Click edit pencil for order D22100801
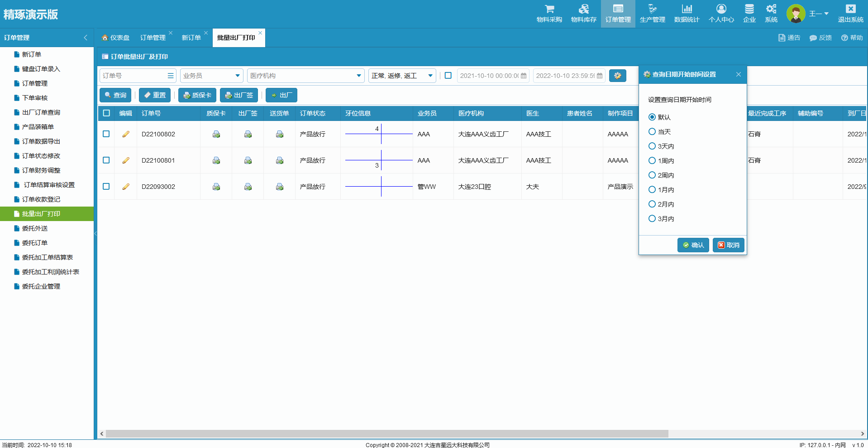The width and height of the screenshot is (868, 448). pyautogui.click(x=126, y=160)
